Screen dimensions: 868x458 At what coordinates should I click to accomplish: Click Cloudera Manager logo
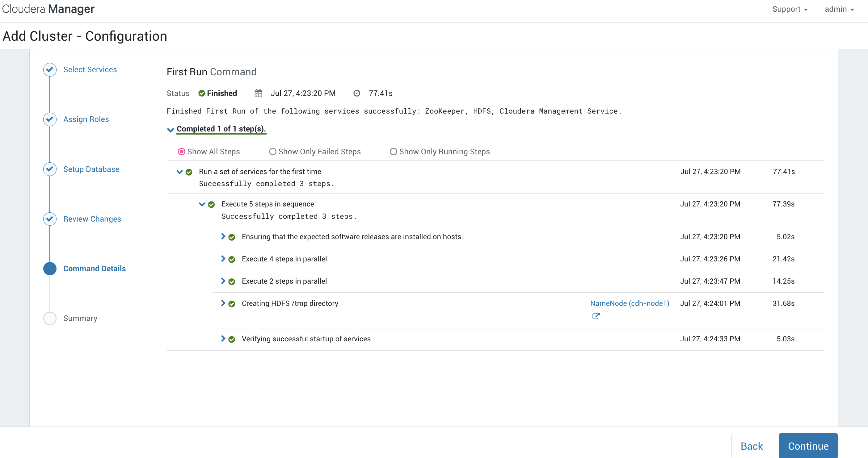[48, 9]
